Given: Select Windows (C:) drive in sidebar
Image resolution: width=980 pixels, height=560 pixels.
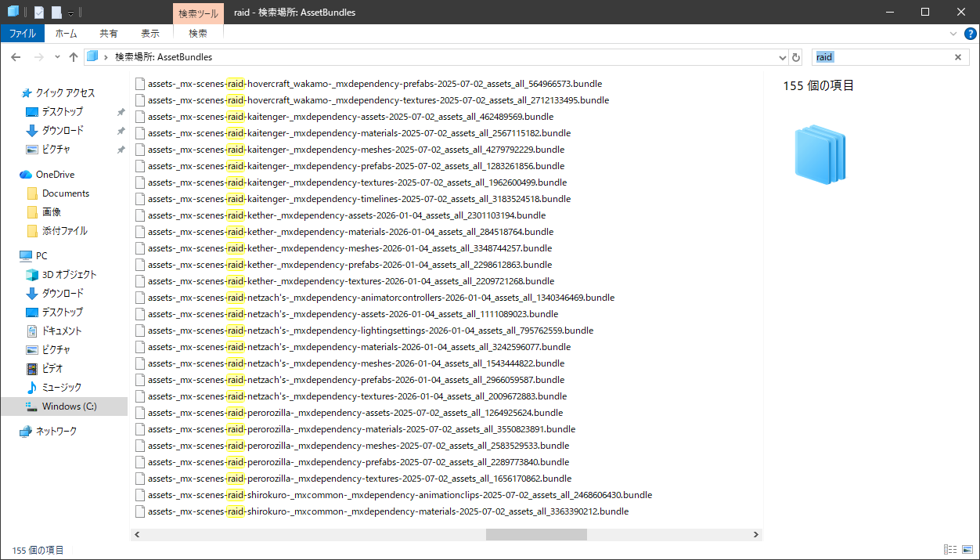Looking at the screenshot, I should tap(69, 406).
